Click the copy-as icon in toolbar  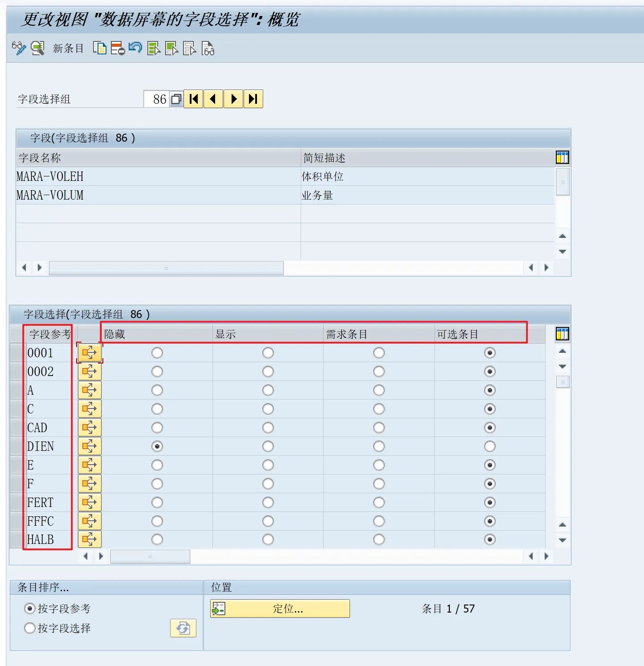(99, 48)
